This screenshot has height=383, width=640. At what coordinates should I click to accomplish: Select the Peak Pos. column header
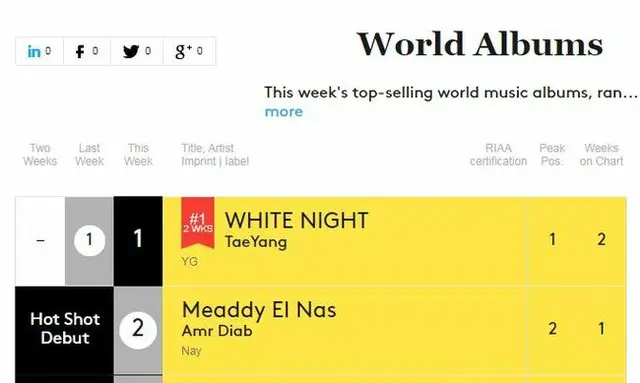(x=552, y=155)
